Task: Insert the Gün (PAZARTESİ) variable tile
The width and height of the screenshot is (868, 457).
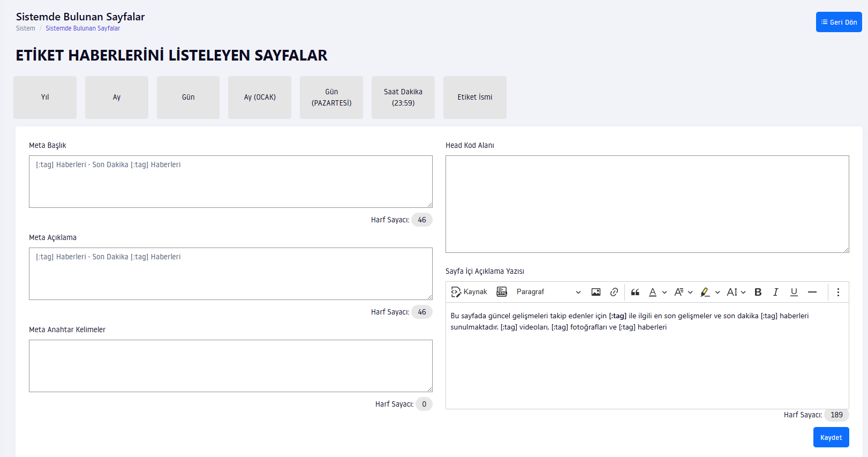Action: [331, 97]
